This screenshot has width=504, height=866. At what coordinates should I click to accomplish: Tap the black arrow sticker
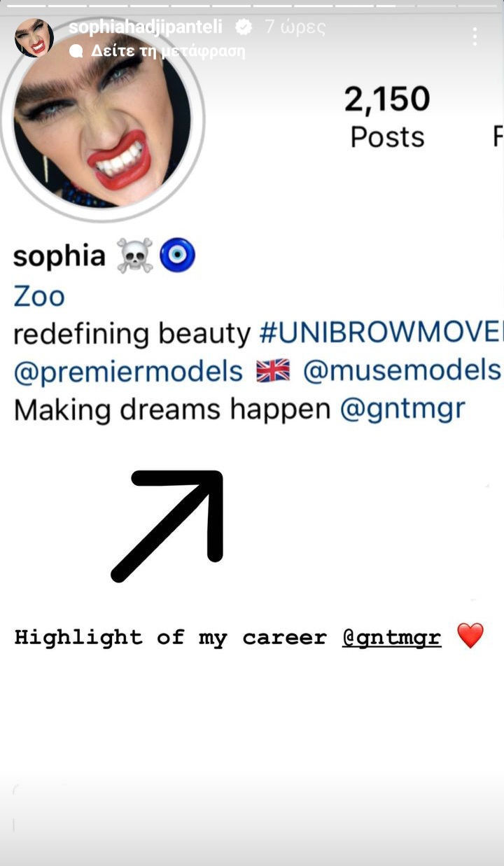pyautogui.click(x=168, y=526)
